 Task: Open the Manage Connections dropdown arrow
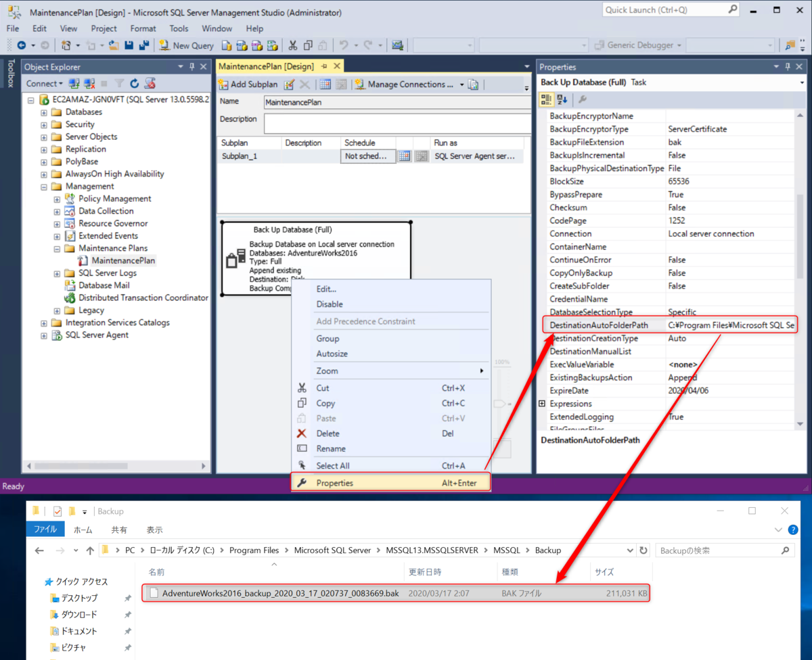coord(462,85)
